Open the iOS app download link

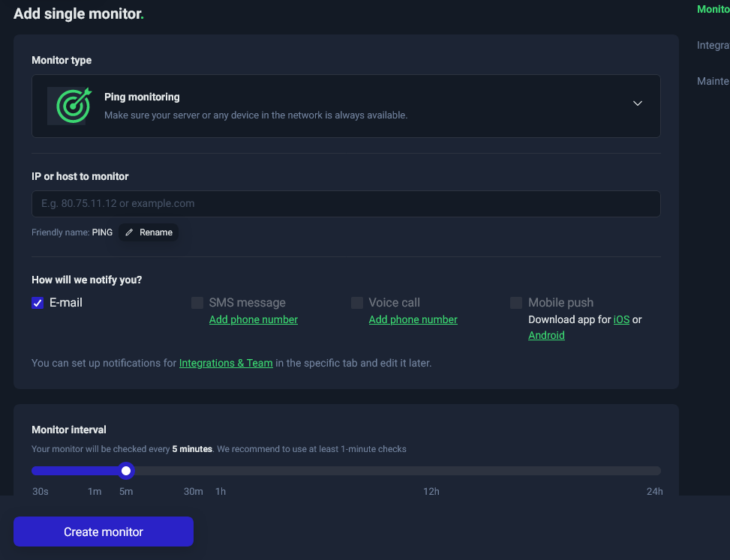coord(621,320)
